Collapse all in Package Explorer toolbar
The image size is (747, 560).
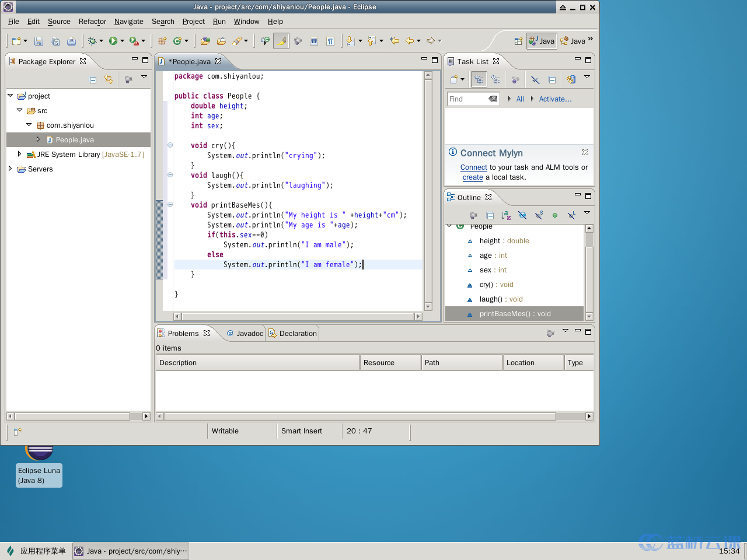93,79
